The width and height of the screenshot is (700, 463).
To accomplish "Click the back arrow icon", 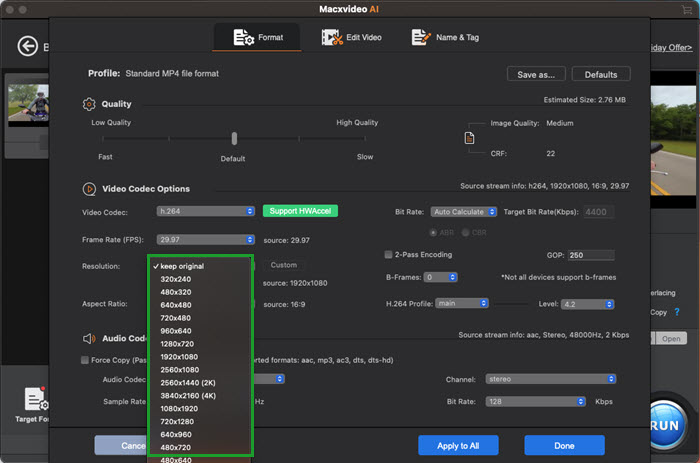I will click(x=28, y=46).
